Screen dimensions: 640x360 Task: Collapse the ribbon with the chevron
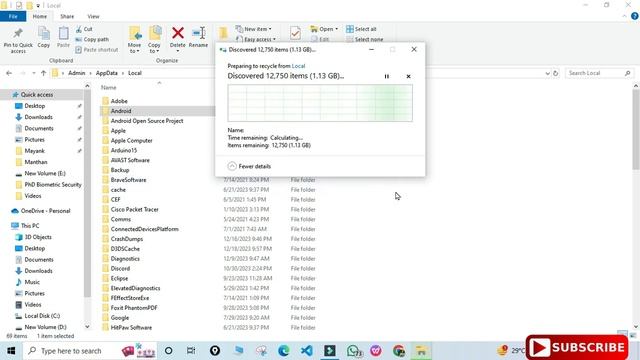(x=624, y=16)
